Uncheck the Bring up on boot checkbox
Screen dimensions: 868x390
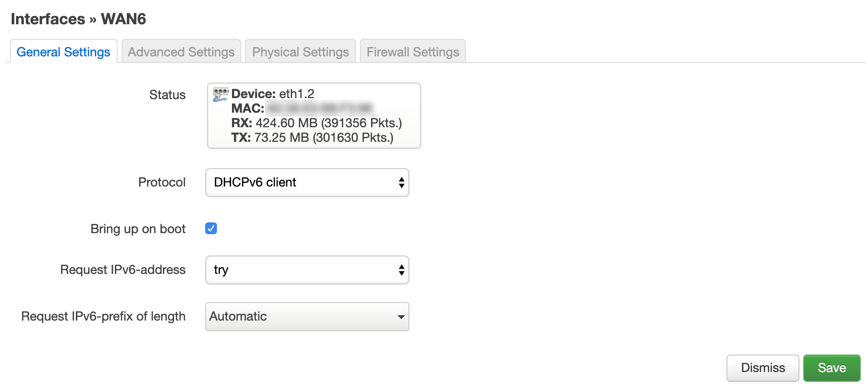tap(211, 228)
